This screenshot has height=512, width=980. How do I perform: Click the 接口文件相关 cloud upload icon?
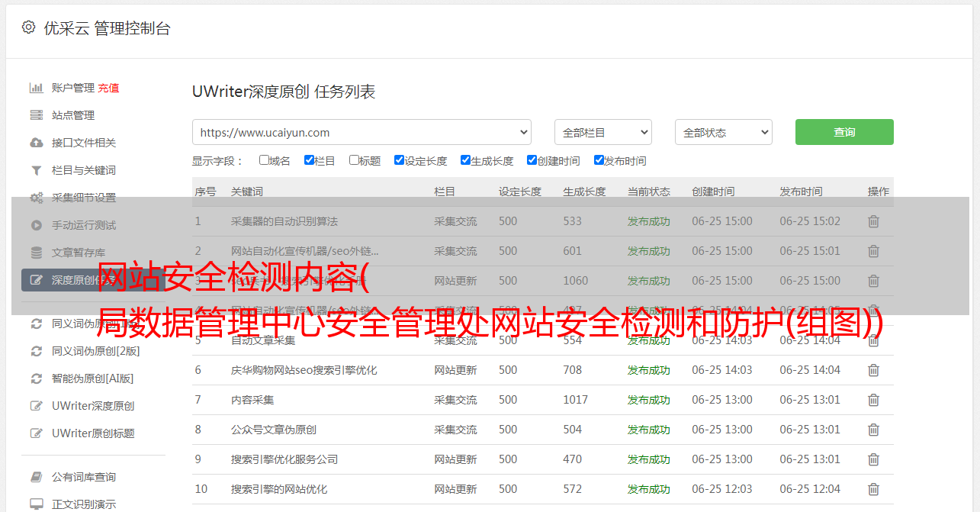(36, 143)
